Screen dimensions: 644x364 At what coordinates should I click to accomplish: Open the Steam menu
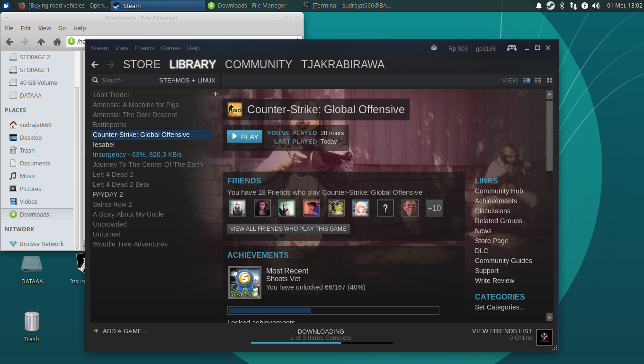(x=100, y=48)
